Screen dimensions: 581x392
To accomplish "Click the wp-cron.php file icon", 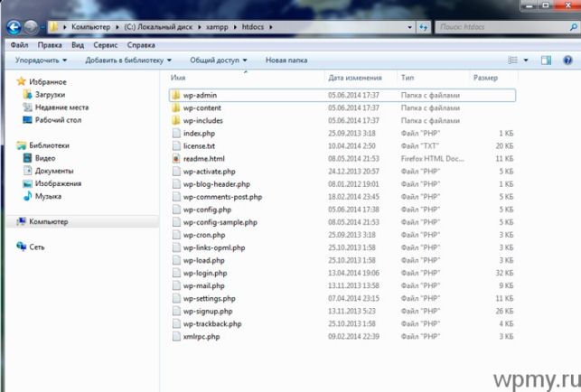I will [x=176, y=235].
